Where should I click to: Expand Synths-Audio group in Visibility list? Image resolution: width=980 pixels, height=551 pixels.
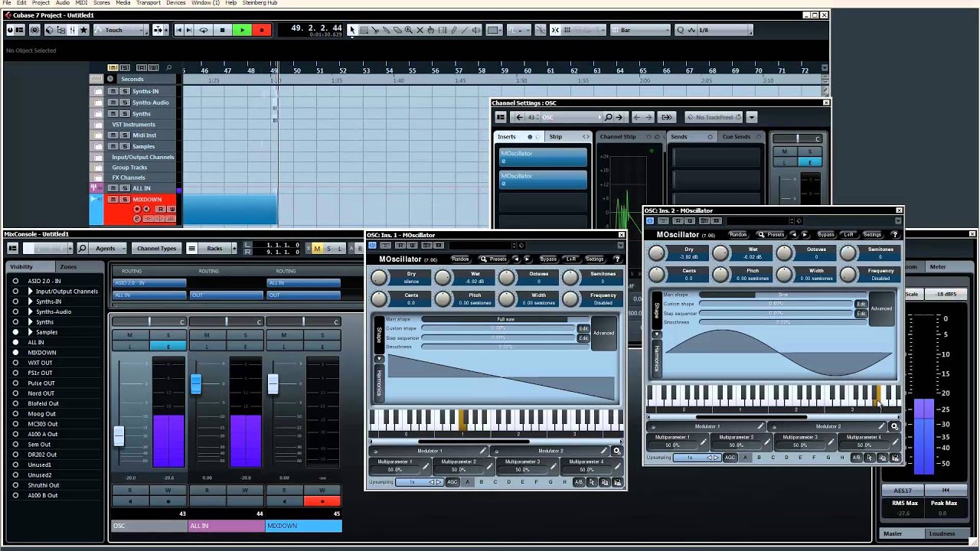tap(31, 312)
